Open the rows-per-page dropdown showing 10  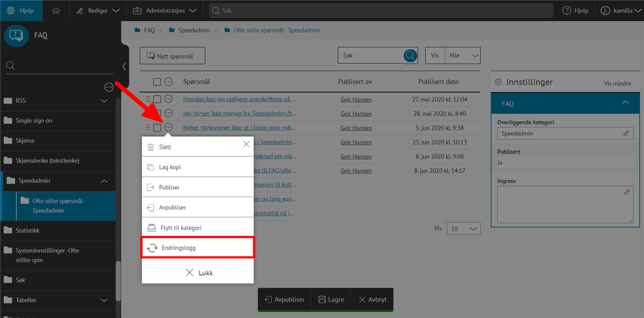[x=464, y=228]
